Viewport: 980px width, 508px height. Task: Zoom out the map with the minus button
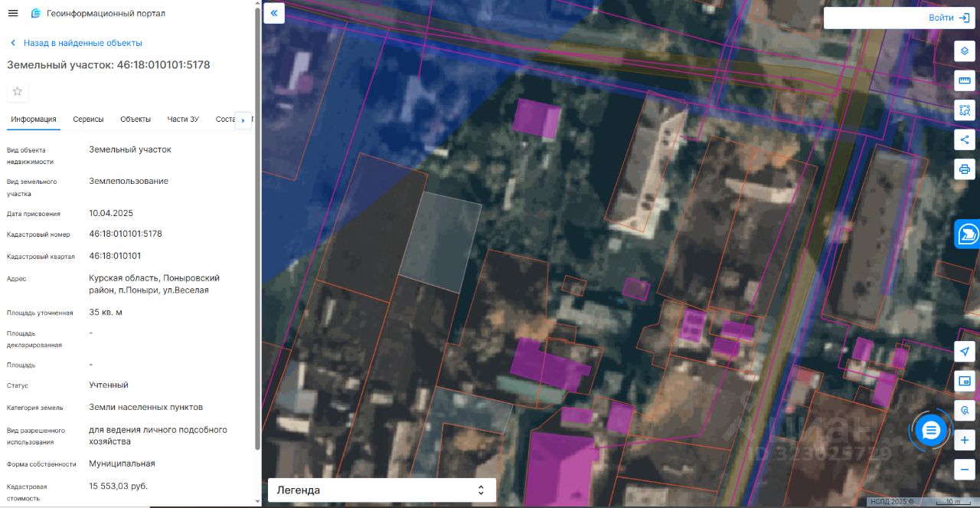click(965, 470)
